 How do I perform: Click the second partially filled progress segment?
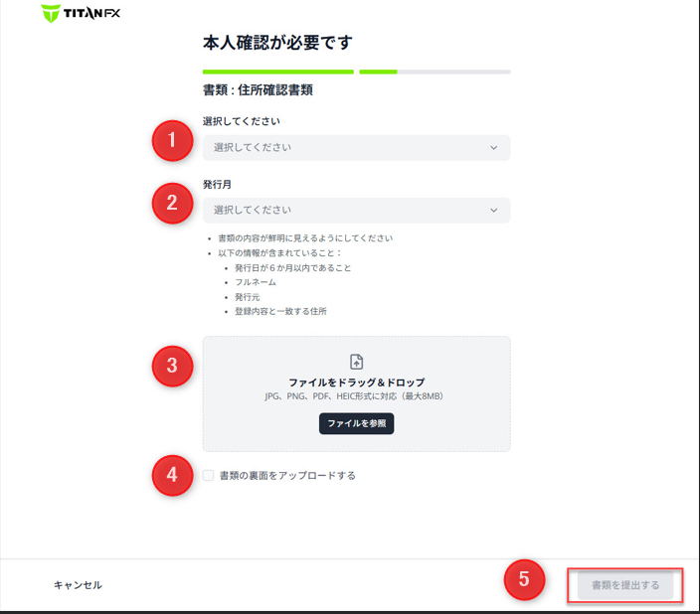435,72
